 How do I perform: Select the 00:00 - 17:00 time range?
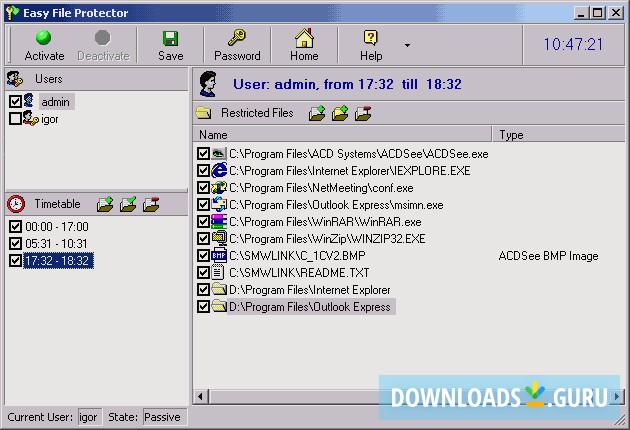point(57,227)
